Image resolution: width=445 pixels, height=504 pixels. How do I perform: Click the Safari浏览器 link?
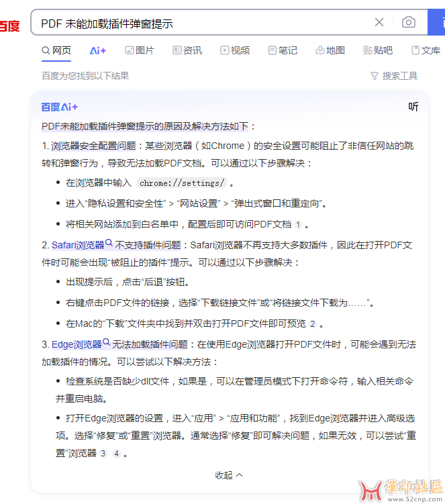77,245
